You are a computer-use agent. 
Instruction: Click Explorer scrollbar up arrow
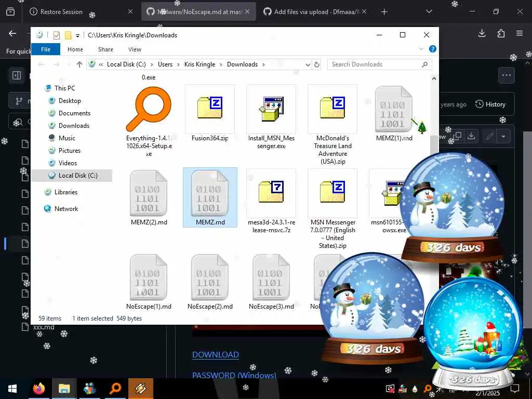(434, 78)
